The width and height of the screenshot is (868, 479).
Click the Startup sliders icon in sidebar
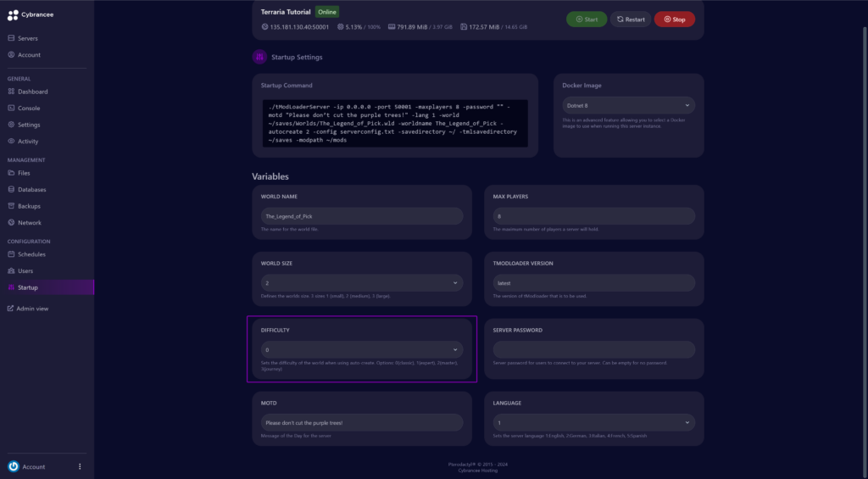click(x=11, y=287)
